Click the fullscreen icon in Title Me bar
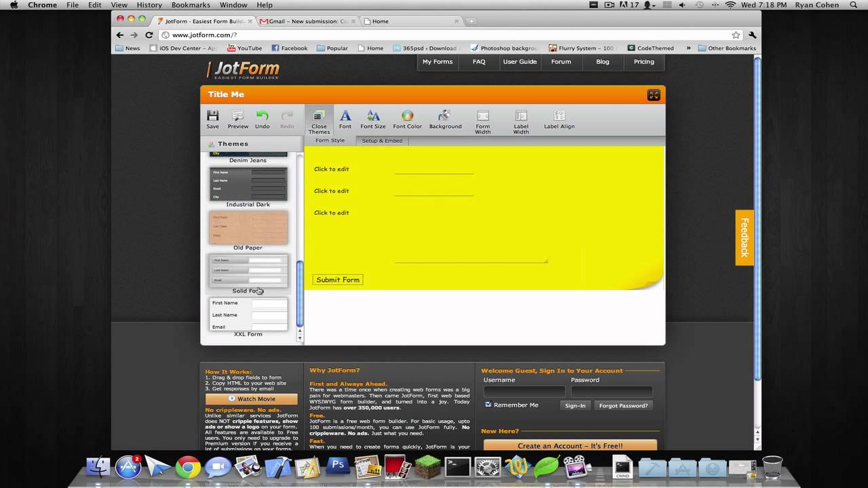868x488 pixels. tap(654, 95)
